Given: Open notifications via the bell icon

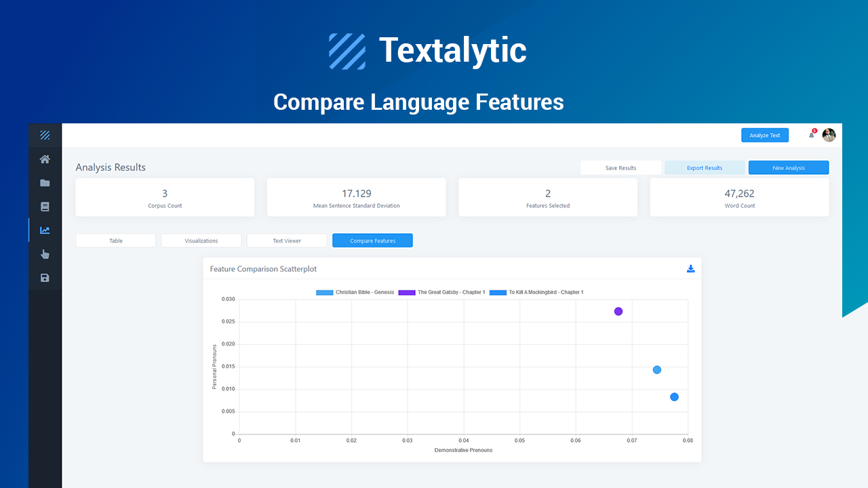Looking at the screenshot, I should (x=811, y=135).
